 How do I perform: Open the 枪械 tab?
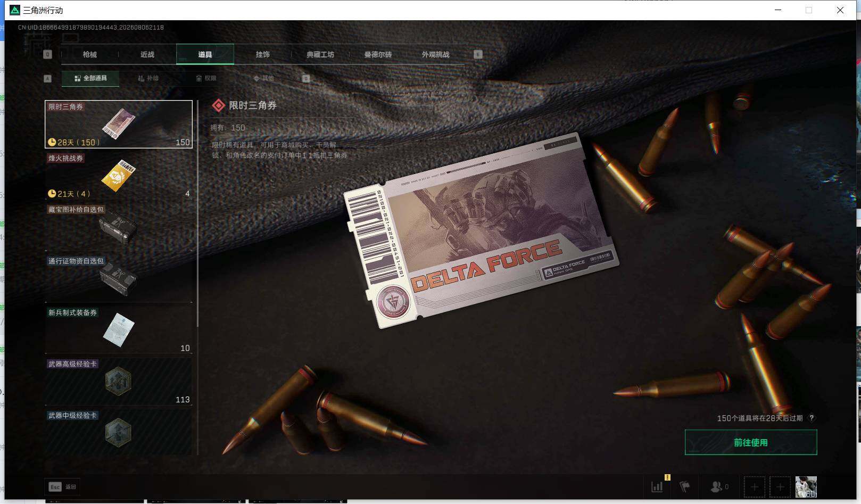(90, 54)
